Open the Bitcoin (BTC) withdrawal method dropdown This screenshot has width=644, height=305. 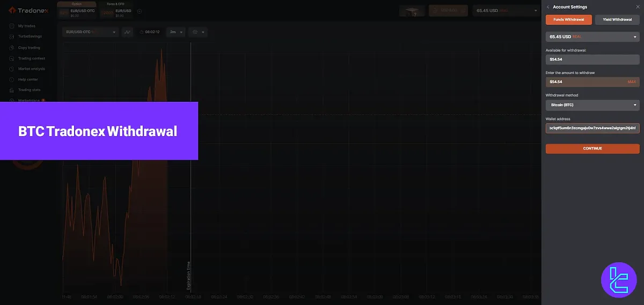[592, 105]
